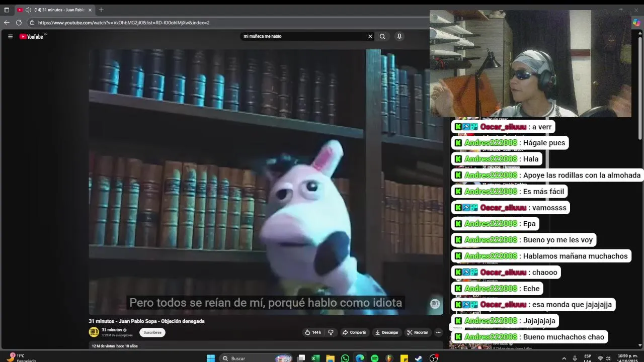
Task: Click the Compartir share button
Action: click(354, 332)
